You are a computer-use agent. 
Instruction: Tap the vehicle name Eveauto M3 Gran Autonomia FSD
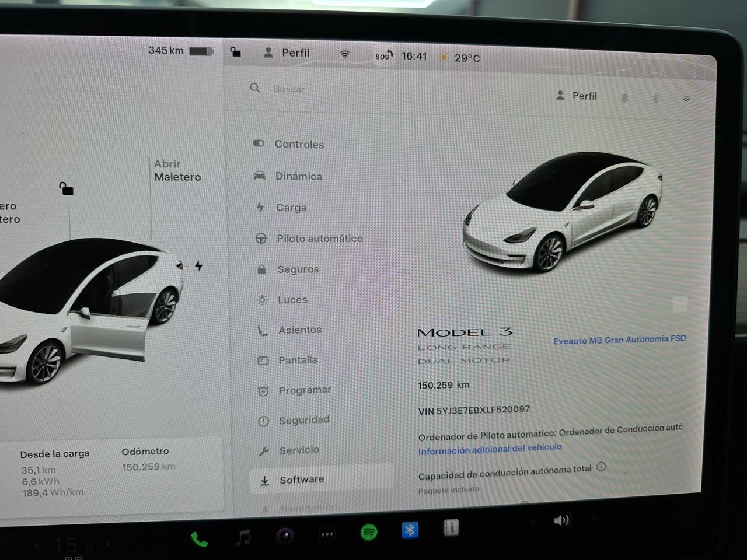619,339
